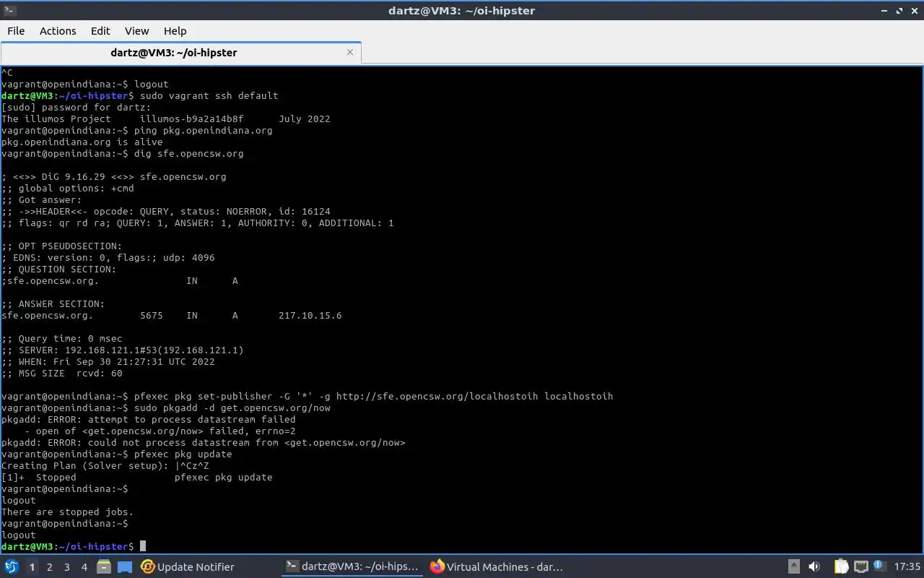Click the 'errno=2' open failed error line
The height and width of the screenshot is (578, 924).
coord(160,431)
